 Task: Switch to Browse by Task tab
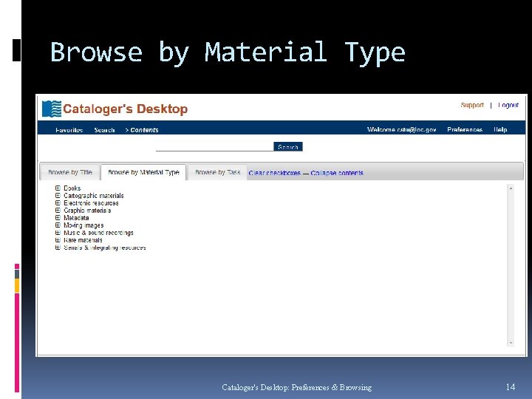[217, 172]
